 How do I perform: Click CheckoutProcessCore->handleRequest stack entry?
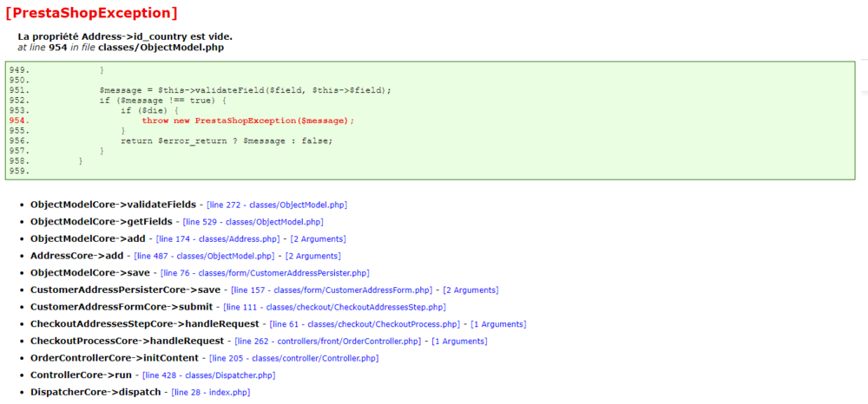128,342
